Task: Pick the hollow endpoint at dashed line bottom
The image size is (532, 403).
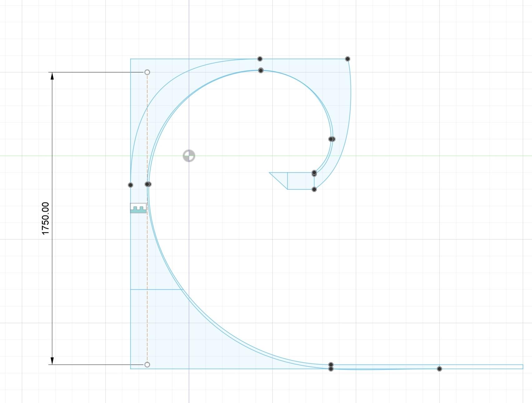Action: 147,365
